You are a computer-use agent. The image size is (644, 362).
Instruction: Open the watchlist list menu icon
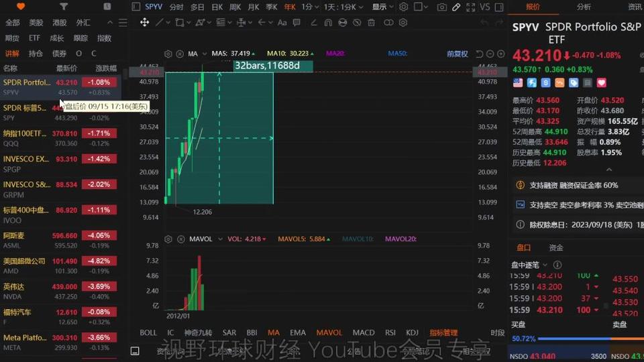coord(123,23)
